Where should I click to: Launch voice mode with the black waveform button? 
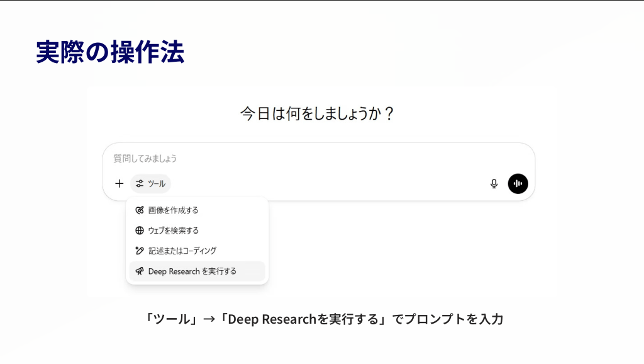pos(518,184)
